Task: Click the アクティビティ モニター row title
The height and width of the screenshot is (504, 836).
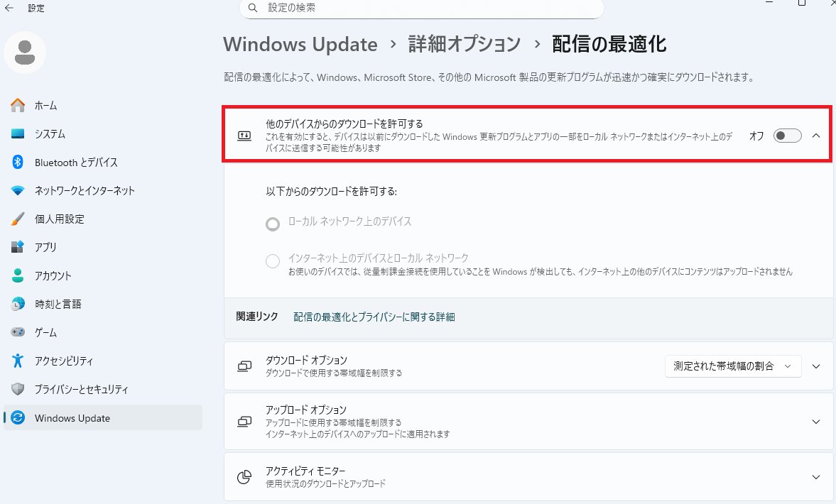Action: point(305,471)
